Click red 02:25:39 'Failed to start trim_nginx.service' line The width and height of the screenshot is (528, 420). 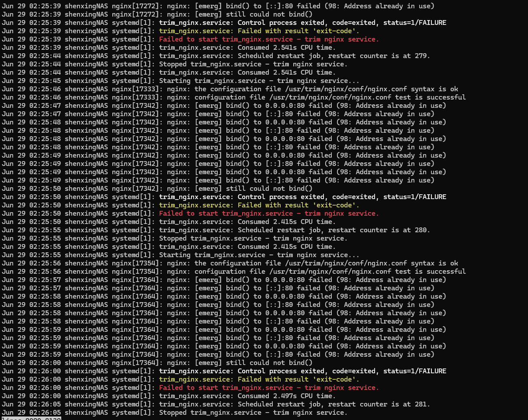[x=191, y=39]
